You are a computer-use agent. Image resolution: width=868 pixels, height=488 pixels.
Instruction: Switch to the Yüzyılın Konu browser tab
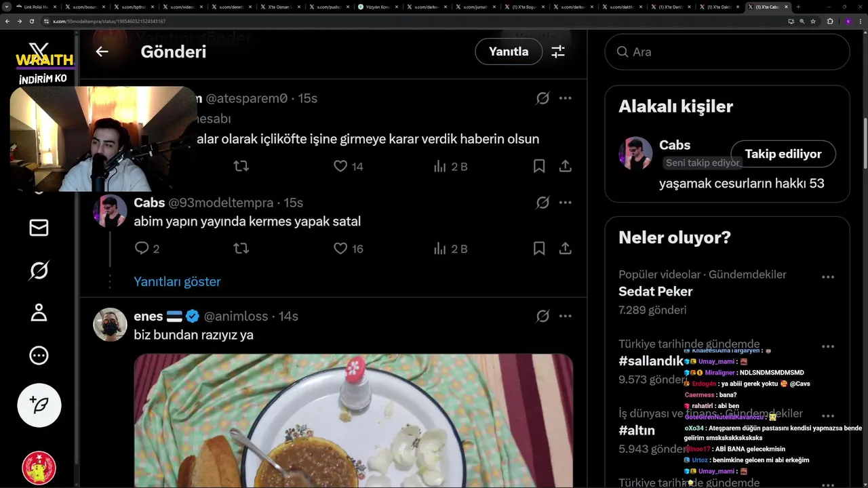click(378, 7)
